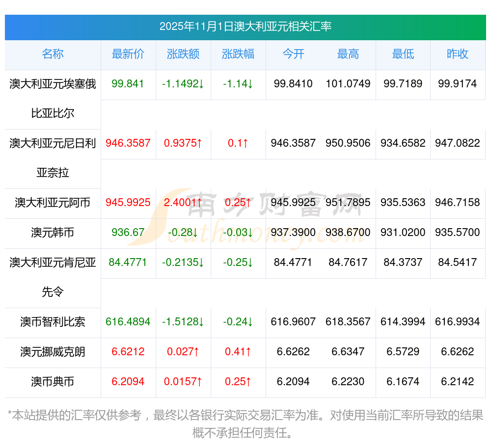This screenshot has height=448, width=491.
Task: Select the 涨跌幅 column header
Action: [x=238, y=54]
